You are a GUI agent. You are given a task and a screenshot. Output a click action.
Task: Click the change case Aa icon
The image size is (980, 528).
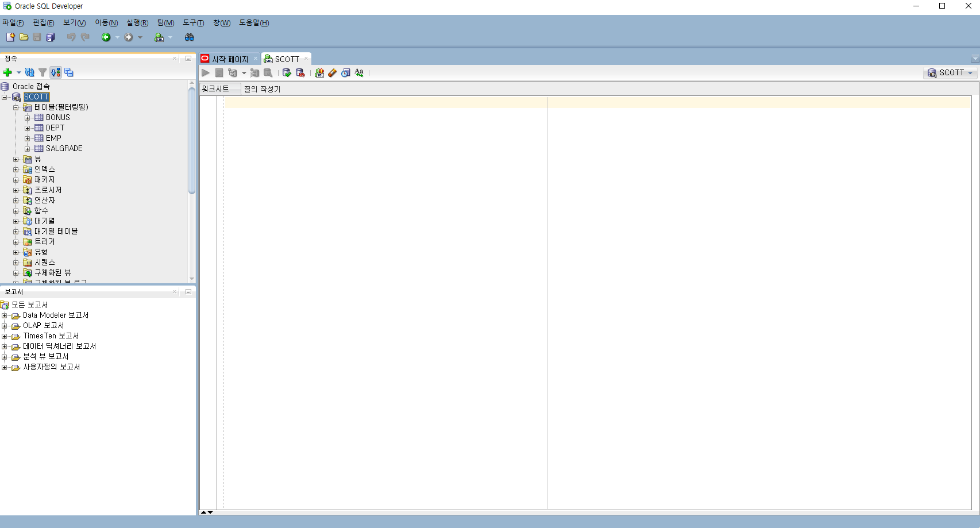[359, 73]
